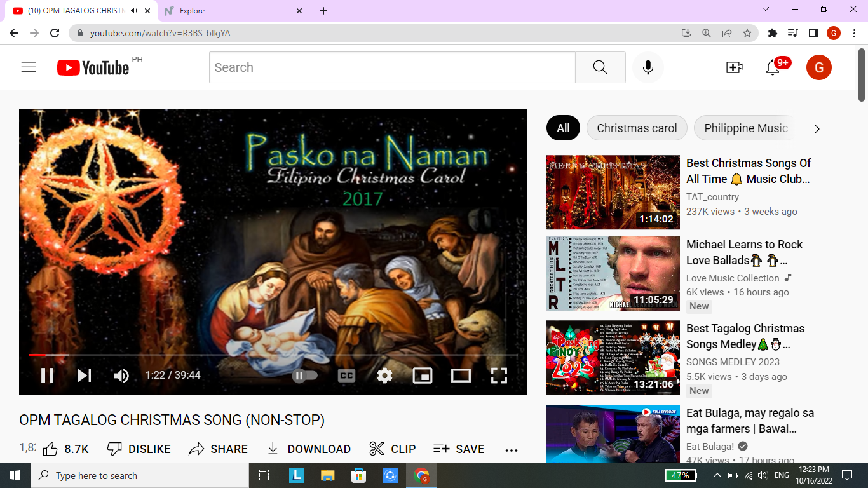This screenshot has height=488, width=868.
Task: Save video to a playlist
Action: [459, 449]
